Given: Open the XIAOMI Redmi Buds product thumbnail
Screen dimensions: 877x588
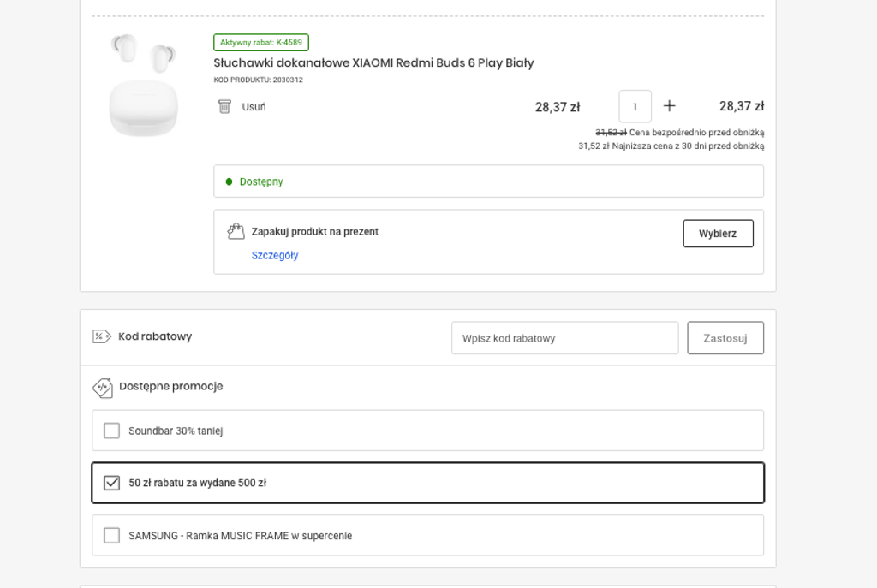Looking at the screenshot, I should click(x=144, y=86).
